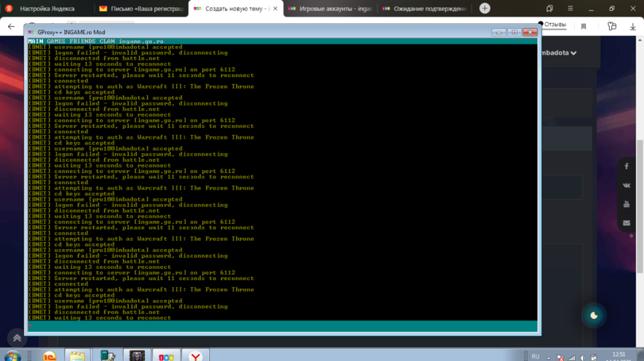Image resolution: width=644 pixels, height=361 pixels.
Task: Open the Windows Start menu
Action: pyautogui.click(x=12, y=355)
